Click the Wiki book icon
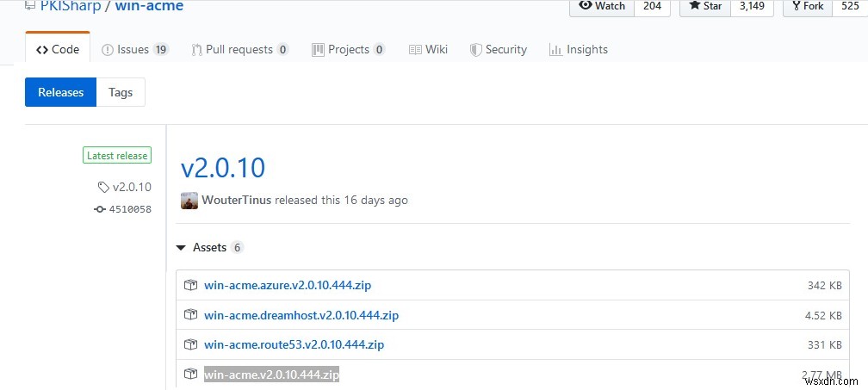 pyautogui.click(x=415, y=50)
